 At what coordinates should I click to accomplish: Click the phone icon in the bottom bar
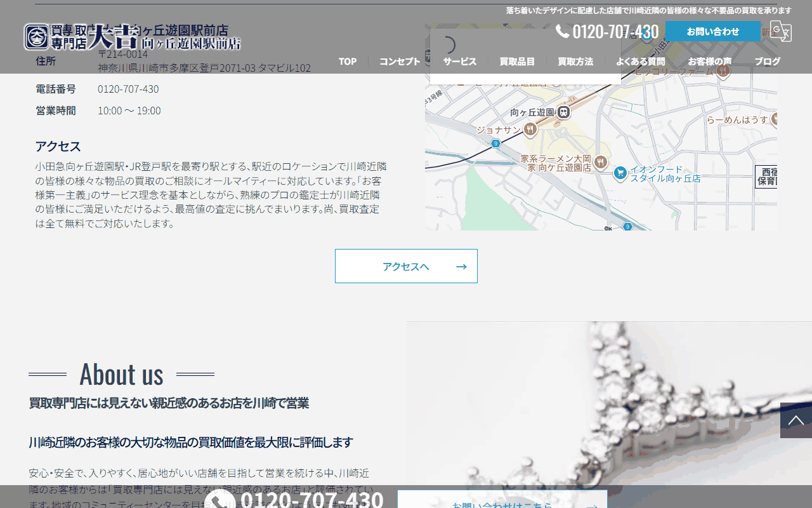point(219,500)
